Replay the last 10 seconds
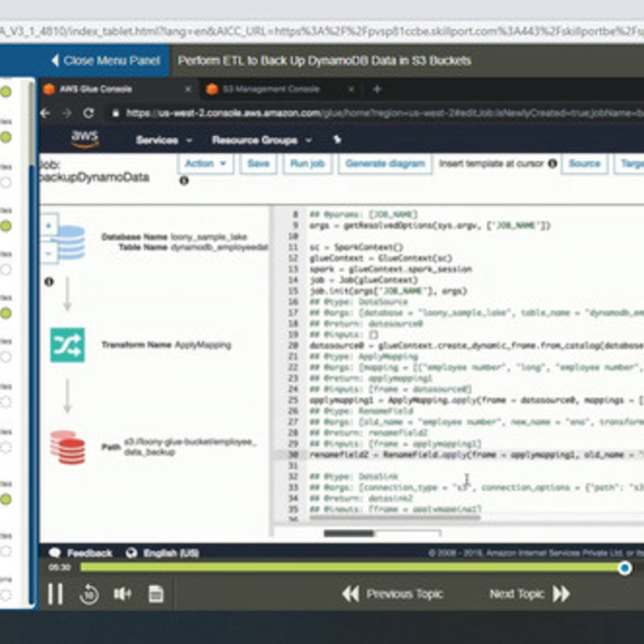The height and width of the screenshot is (644, 644). coord(89,594)
